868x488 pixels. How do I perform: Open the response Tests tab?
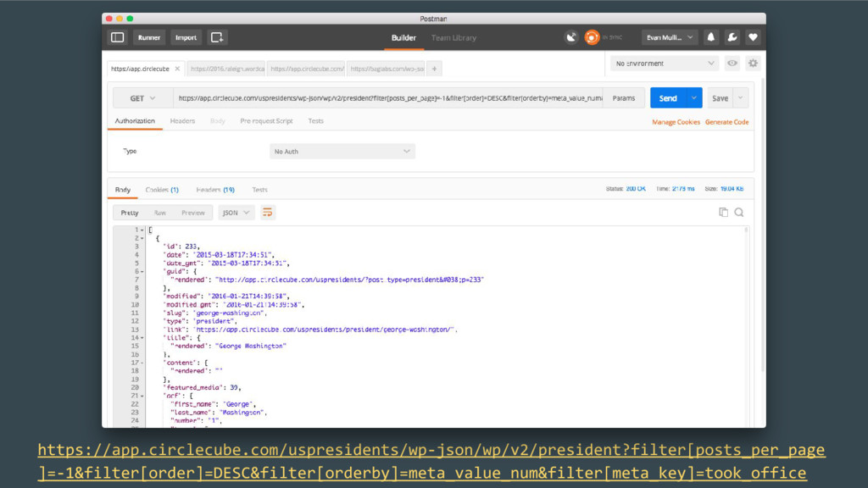tap(259, 189)
